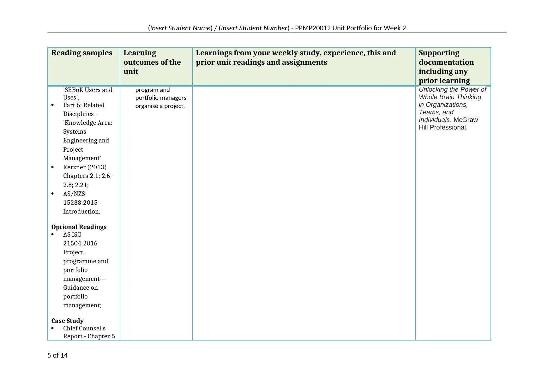The image size is (554, 392).
Task: Click 'Guidance on portfolio management' text
Action: pos(82,296)
